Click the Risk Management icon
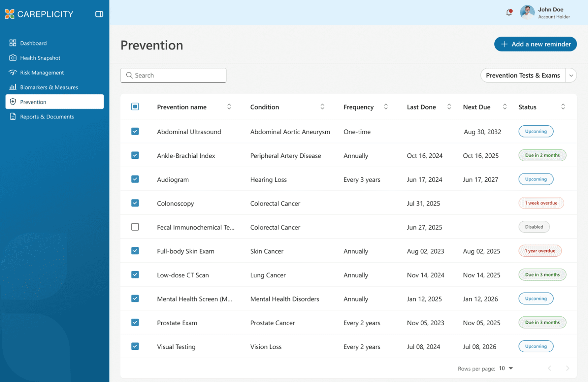 point(13,72)
